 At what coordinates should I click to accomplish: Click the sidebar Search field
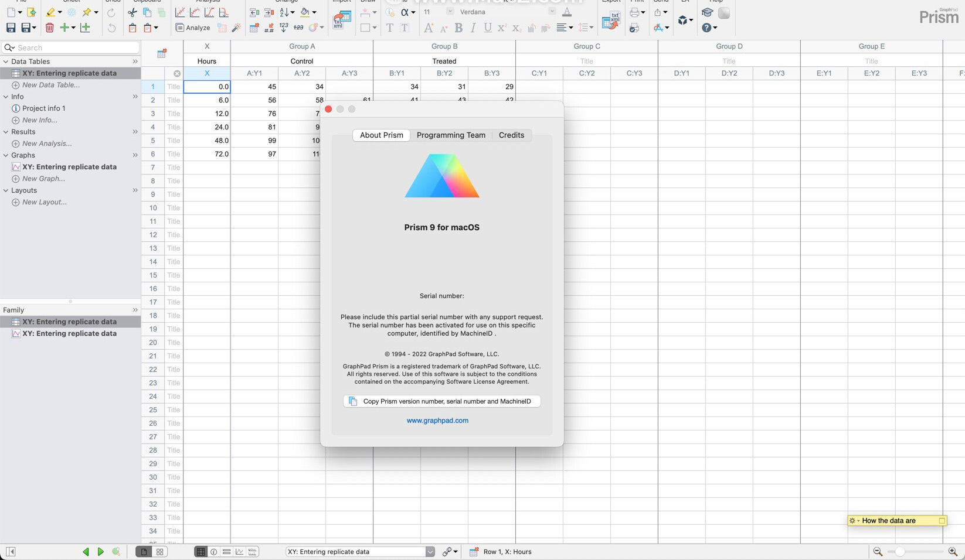pos(69,47)
